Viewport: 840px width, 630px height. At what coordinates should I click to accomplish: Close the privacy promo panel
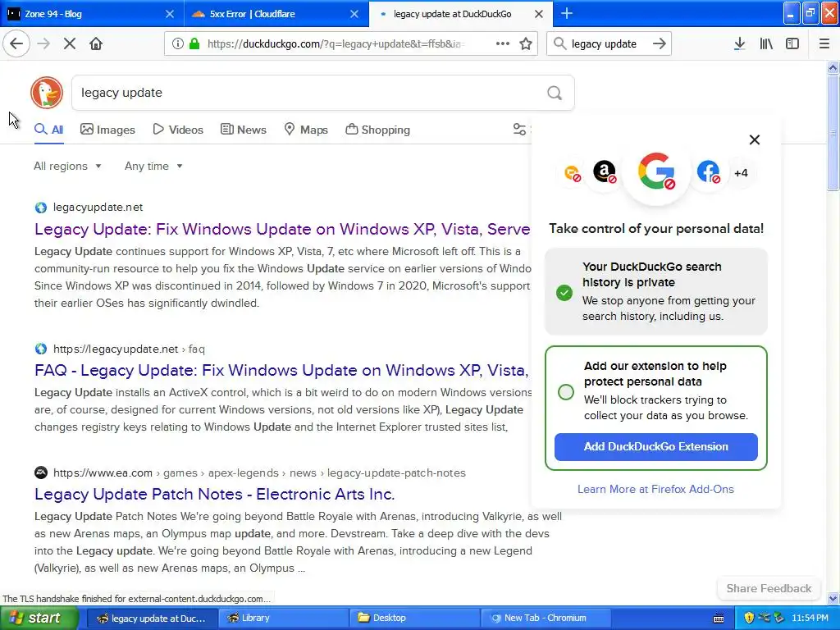pyautogui.click(x=755, y=139)
